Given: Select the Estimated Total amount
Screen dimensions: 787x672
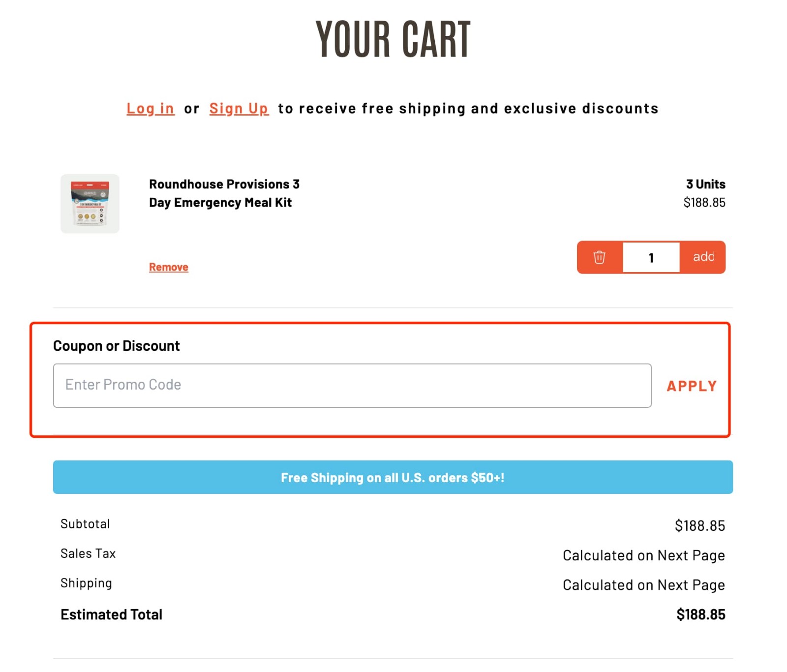Looking at the screenshot, I should pos(700,614).
